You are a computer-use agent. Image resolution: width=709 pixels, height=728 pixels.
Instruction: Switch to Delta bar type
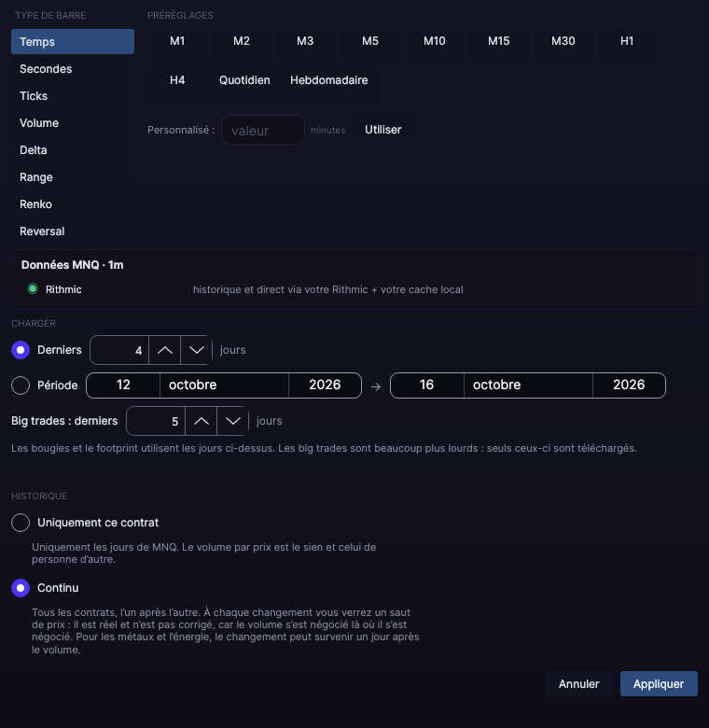point(73,150)
